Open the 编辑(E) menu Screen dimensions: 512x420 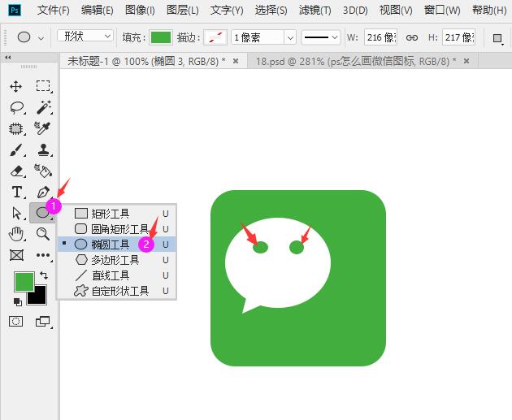(97, 10)
